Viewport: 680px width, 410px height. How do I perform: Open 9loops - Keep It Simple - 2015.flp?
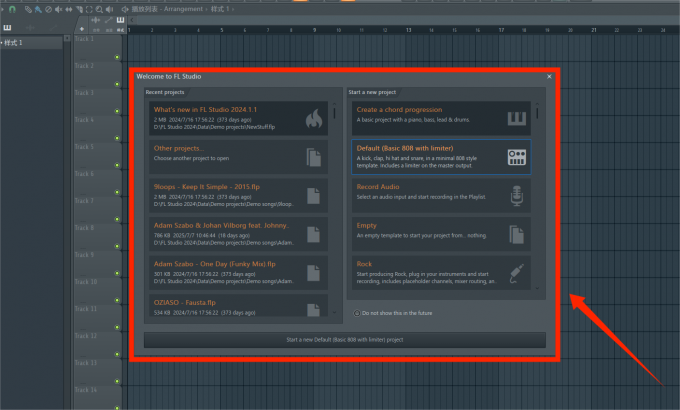point(239,196)
